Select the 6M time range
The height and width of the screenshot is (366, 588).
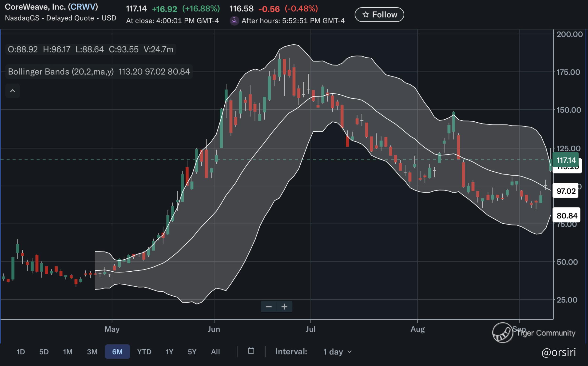click(x=117, y=352)
